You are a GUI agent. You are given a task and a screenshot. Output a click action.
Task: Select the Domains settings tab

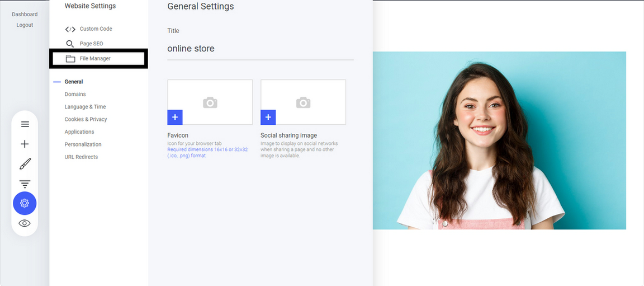click(75, 94)
